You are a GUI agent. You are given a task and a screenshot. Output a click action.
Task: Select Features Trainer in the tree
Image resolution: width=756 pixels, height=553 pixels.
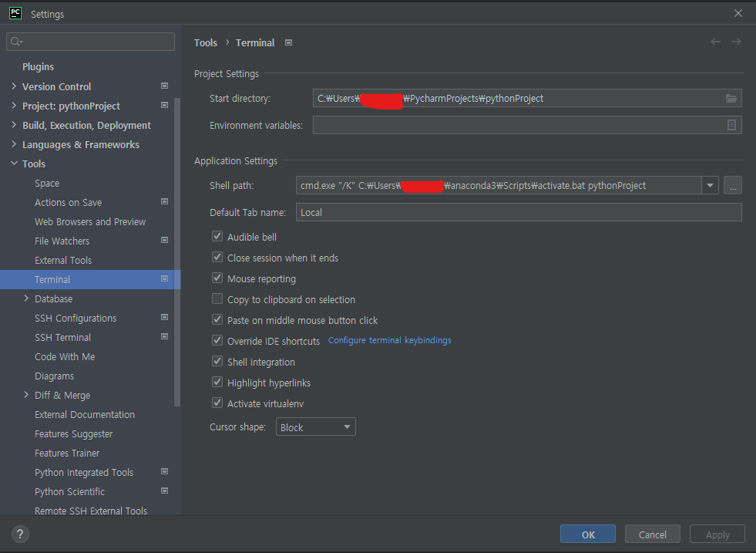coord(67,453)
